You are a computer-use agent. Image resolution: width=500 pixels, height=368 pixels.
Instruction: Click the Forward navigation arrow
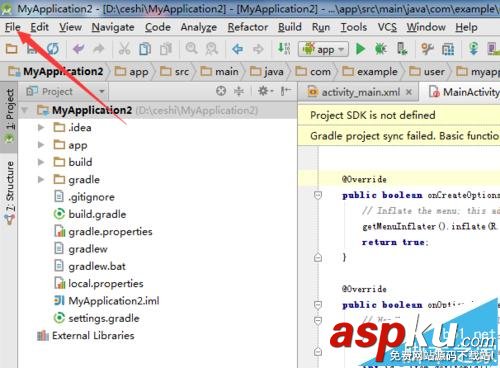(x=258, y=49)
